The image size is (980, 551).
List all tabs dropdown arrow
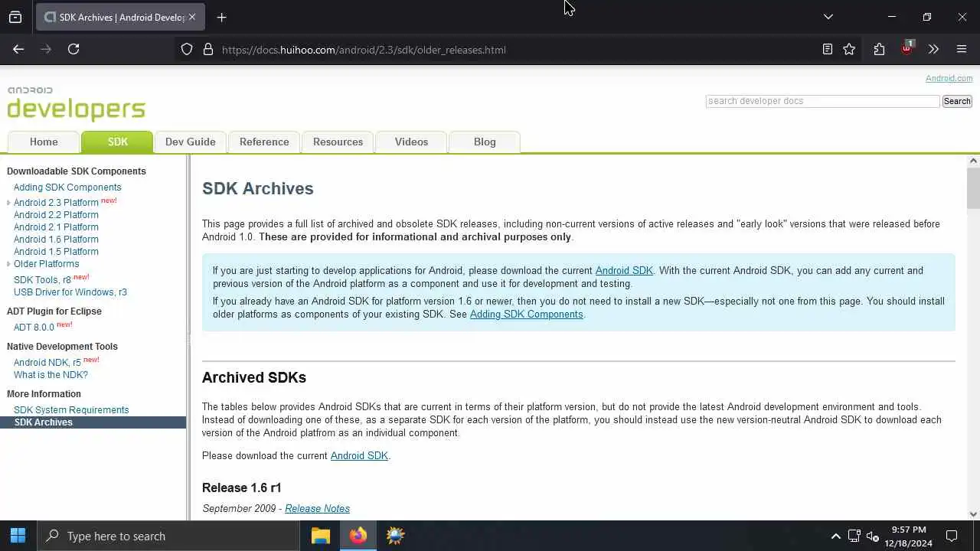click(828, 17)
